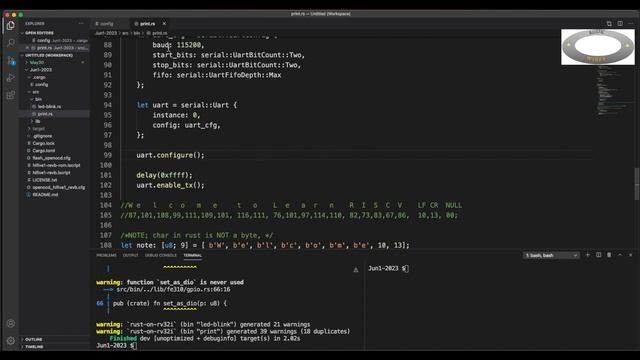Open README.md file
Viewport: 640px width, 360px height.
(x=45, y=195)
